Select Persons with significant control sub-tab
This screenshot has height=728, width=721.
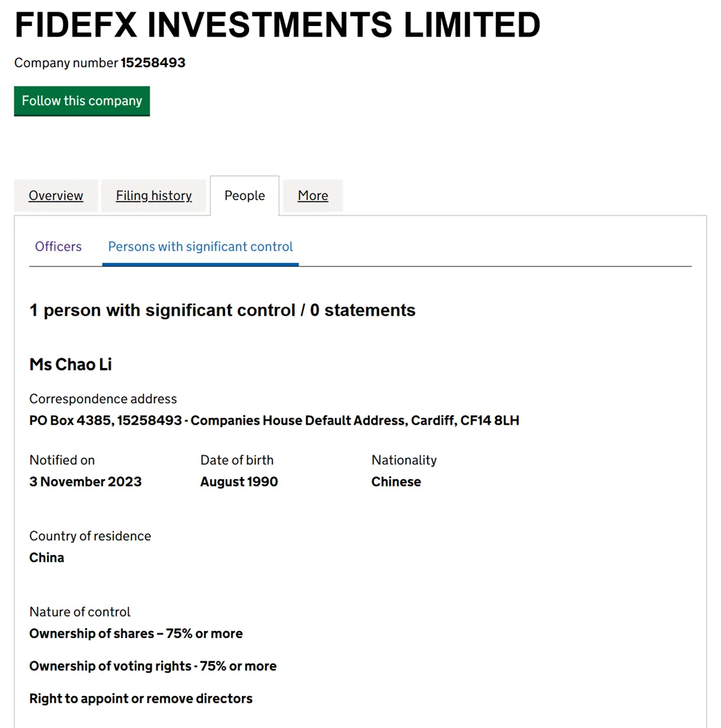click(x=200, y=247)
